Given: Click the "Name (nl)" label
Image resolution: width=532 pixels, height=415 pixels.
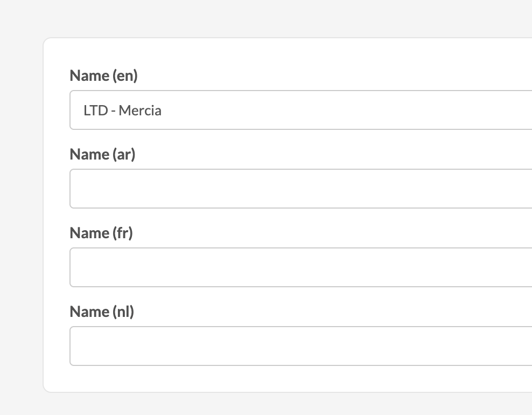Looking at the screenshot, I should 102,312.
